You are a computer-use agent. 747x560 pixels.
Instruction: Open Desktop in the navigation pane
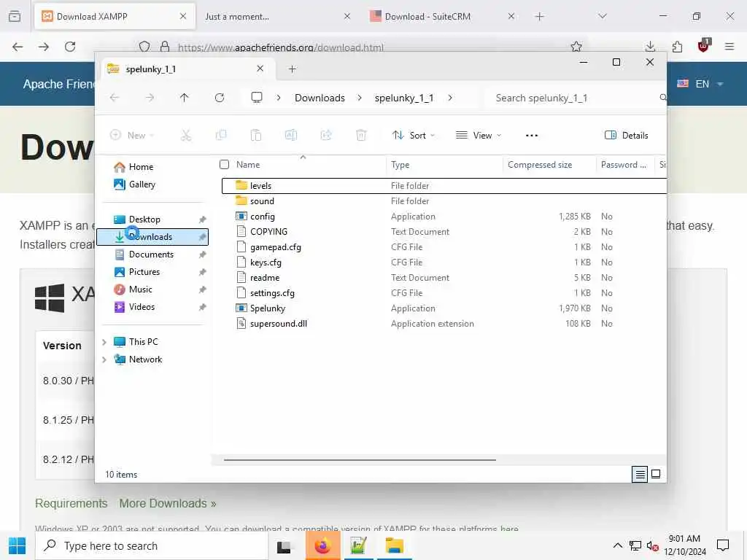tap(152, 219)
